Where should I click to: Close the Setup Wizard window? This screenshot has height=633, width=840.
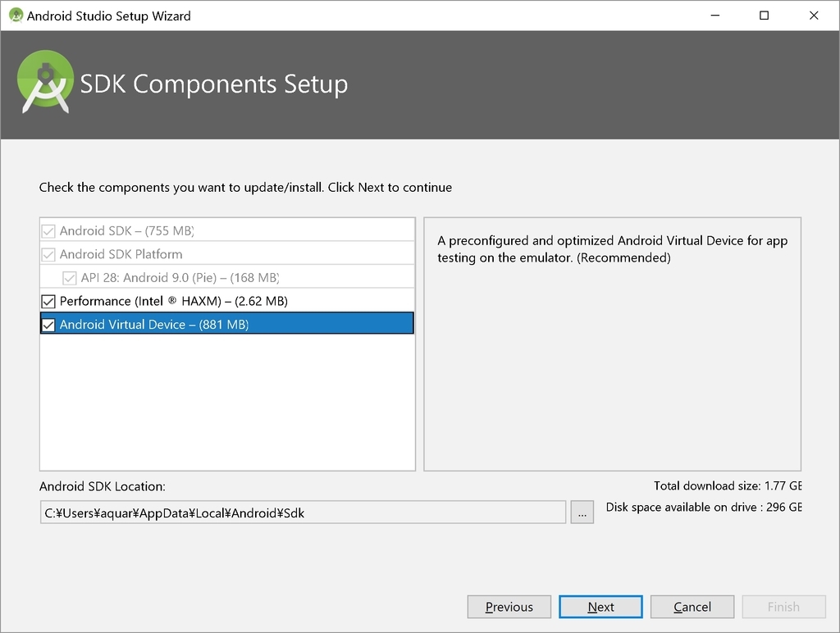click(x=814, y=16)
